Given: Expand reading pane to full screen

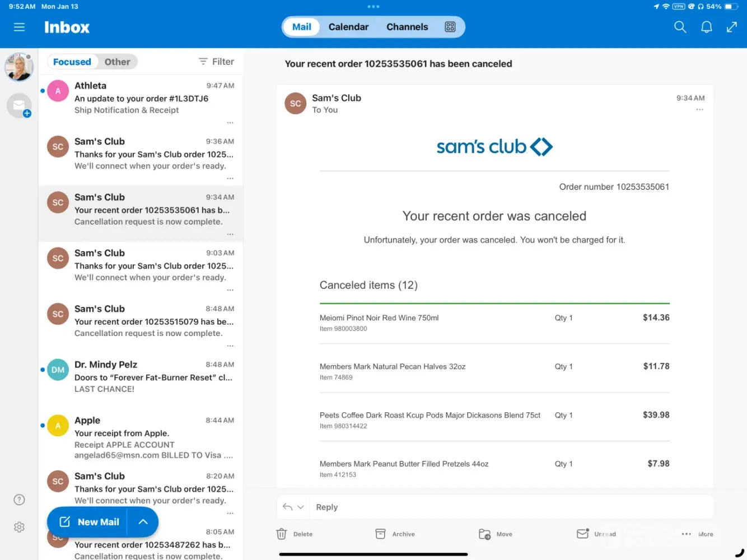Looking at the screenshot, I should [x=731, y=27].
